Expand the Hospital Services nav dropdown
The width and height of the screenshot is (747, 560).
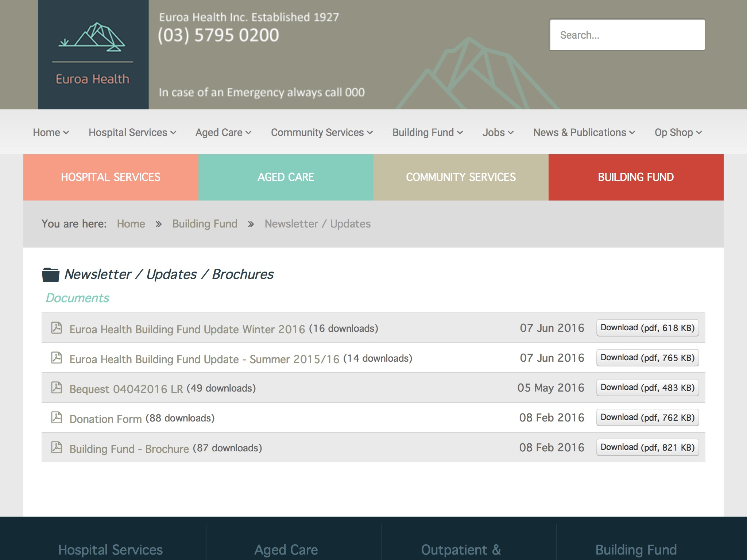(x=132, y=132)
